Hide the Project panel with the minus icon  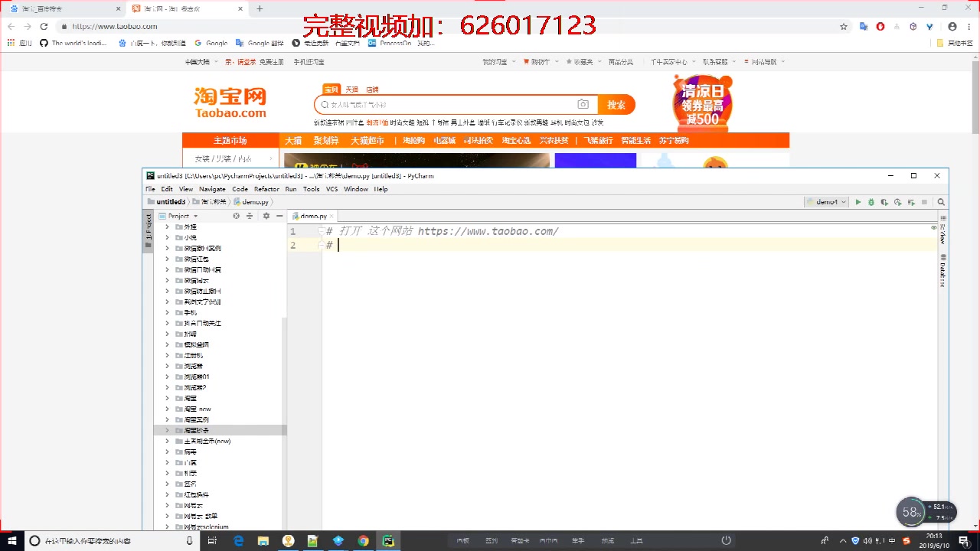(279, 216)
